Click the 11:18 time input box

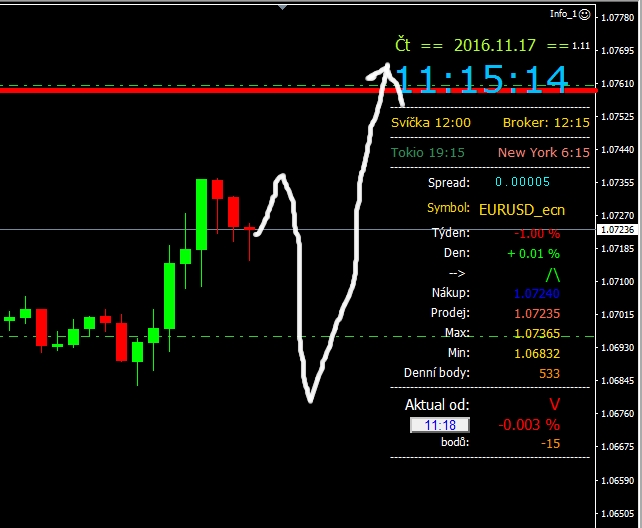[x=440, y=425]
